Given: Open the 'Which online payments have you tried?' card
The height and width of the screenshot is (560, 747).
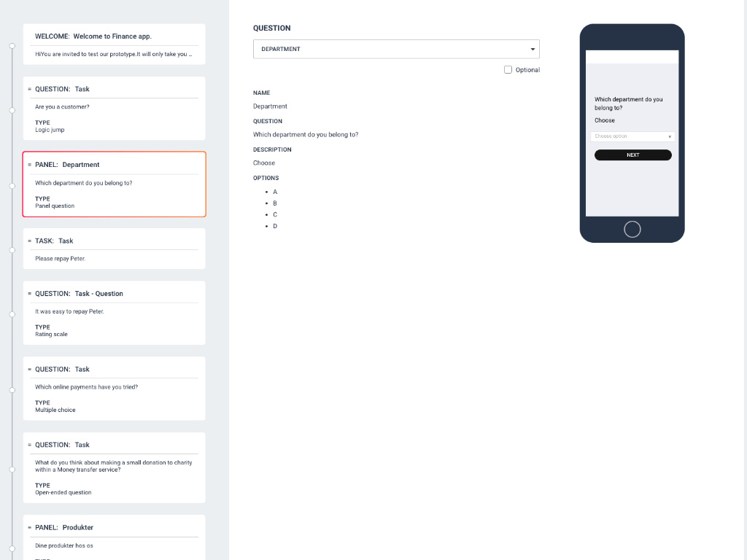Looking at the screenshot, I should pyautogui.click(x=115, y=389).
